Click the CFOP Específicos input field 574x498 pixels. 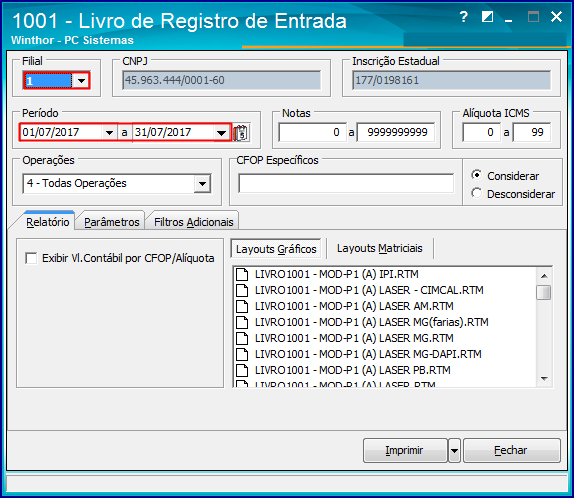coord(346,183)
